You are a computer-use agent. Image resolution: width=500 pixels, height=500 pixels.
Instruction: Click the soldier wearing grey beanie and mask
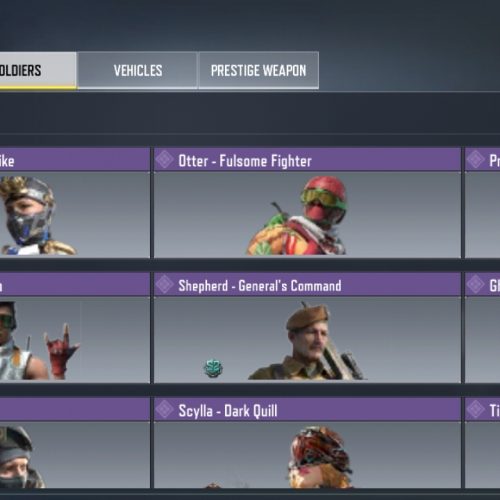[21, 457]
